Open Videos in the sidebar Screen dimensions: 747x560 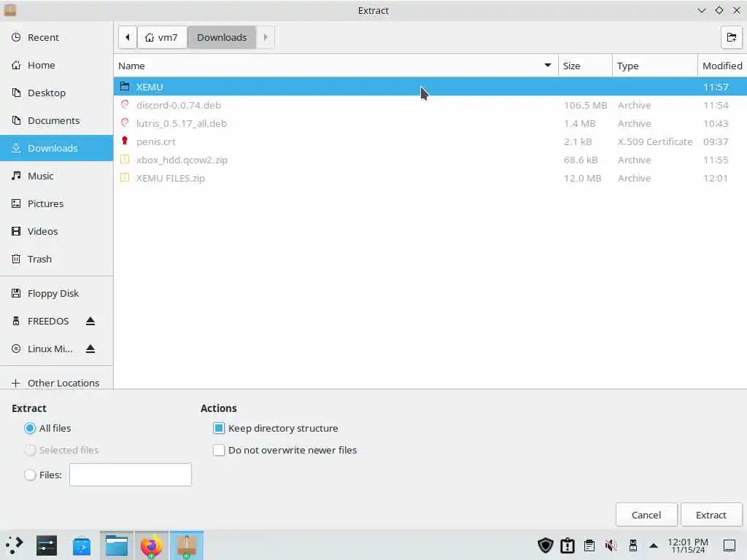pyautogui.click(x=56, y=231)
